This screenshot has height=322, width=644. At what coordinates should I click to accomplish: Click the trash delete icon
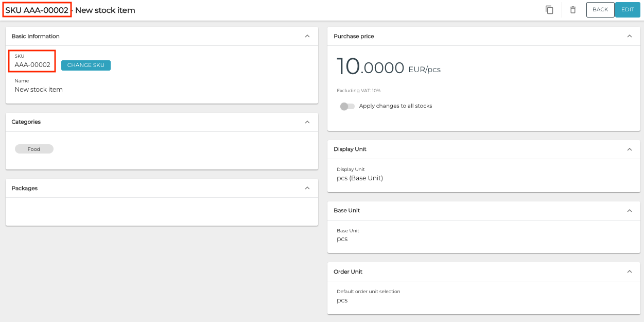(572, 10)
